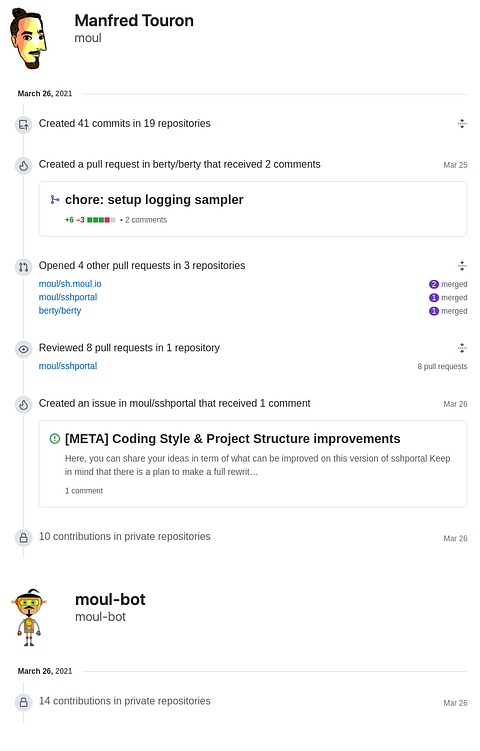The width and height of the screenshot is (480, 751).
Task: Open moul/sshportal link under Reviewed pull requests
Action: click(68, 366)
